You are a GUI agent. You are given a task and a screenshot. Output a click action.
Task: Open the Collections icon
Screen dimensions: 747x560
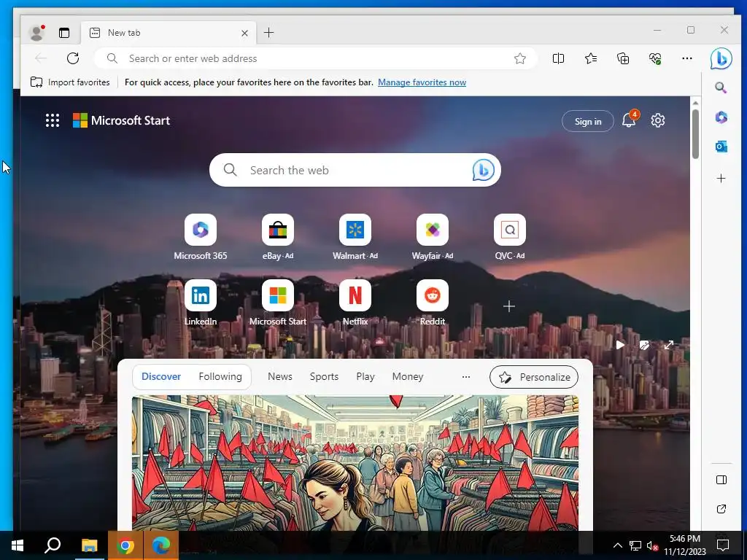click(x=623, y=58)
